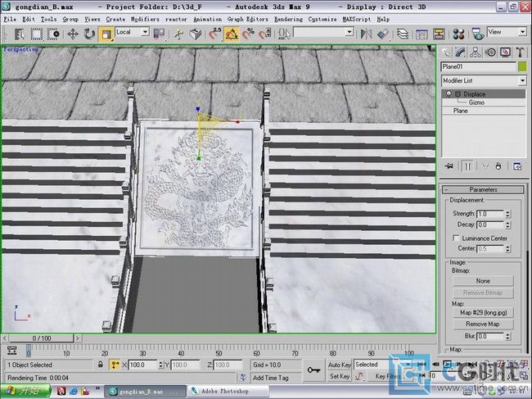Viewport: 532px width, 399px height.
Task: Open the Customize menu
Action: [322, 20]
